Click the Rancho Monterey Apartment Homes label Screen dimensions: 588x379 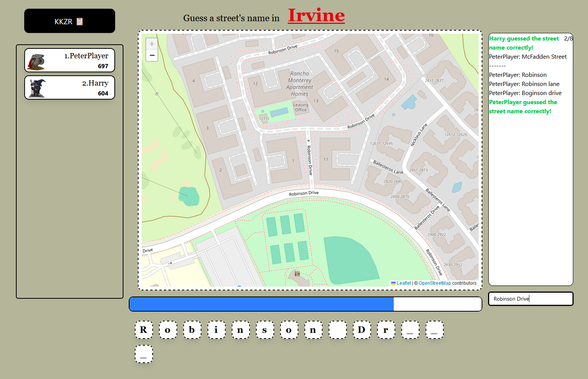coord(299,84)
